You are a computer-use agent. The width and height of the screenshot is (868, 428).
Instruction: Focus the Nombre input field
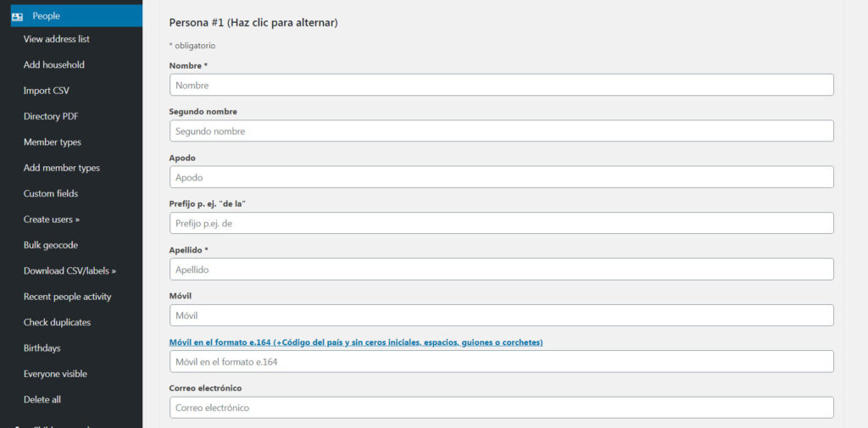(501, 85)
